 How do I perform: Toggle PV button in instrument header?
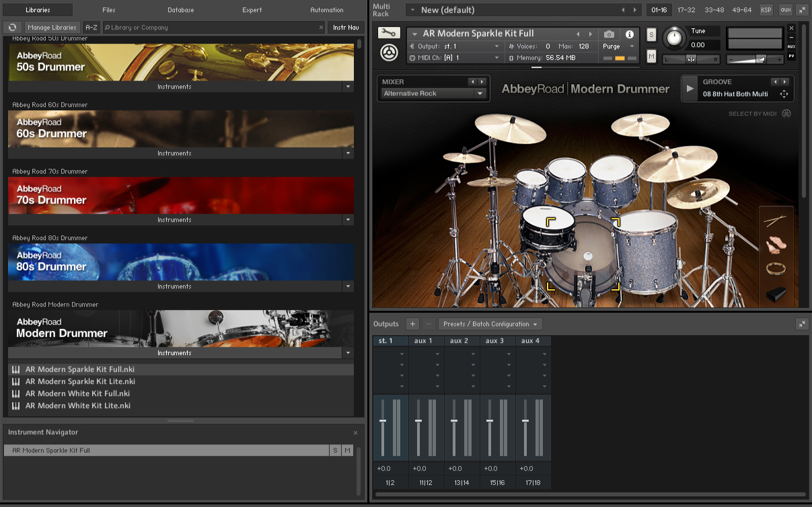(791, 56)
